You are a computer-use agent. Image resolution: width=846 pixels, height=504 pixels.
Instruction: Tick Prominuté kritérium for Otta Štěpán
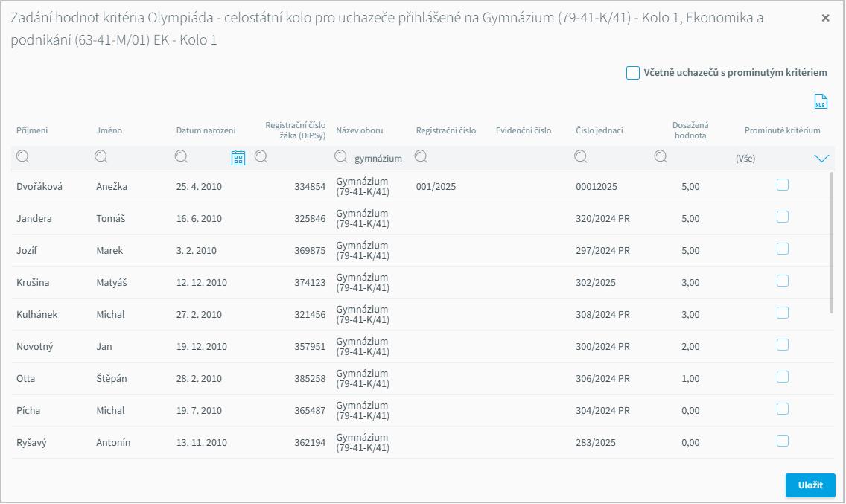click(783, 377)
